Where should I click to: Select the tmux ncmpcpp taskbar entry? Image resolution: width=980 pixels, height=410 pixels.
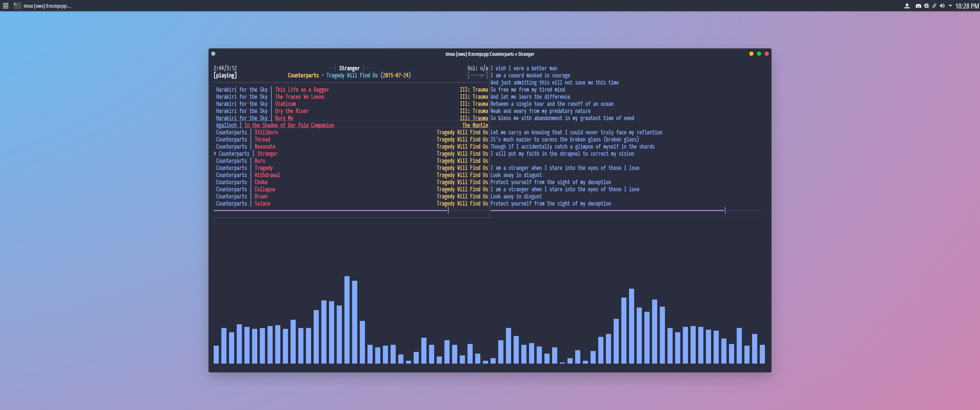[x=43, y=6]
